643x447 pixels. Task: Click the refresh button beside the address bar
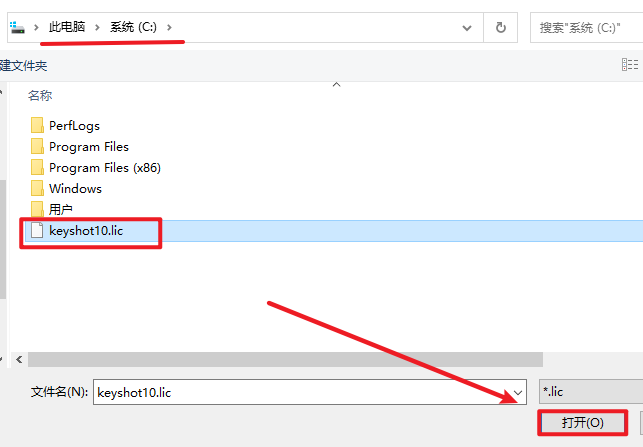500,27
